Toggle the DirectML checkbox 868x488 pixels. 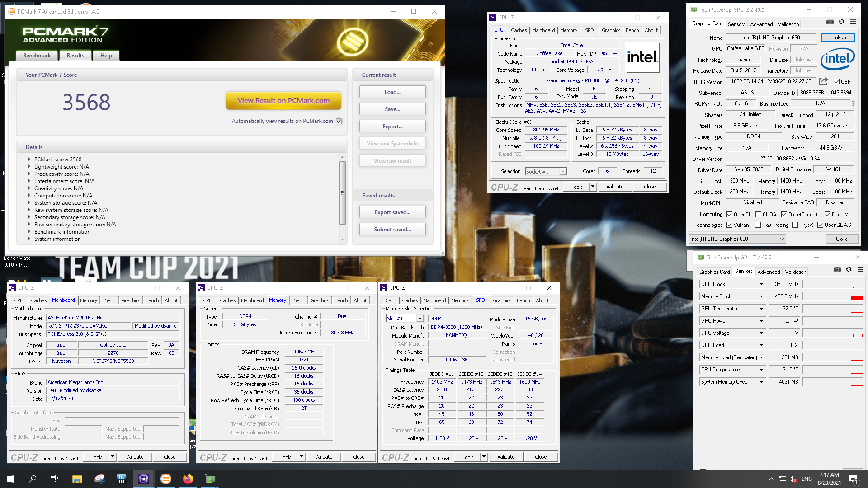pos(827,215)
